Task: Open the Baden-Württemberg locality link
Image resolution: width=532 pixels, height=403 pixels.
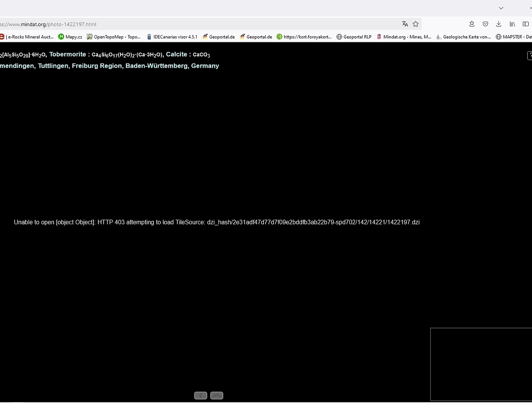Action: click(x=156, y=66)
